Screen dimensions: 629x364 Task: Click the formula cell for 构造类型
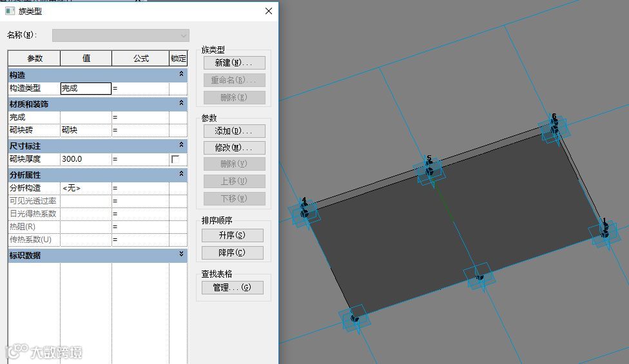tap(140, 89)
